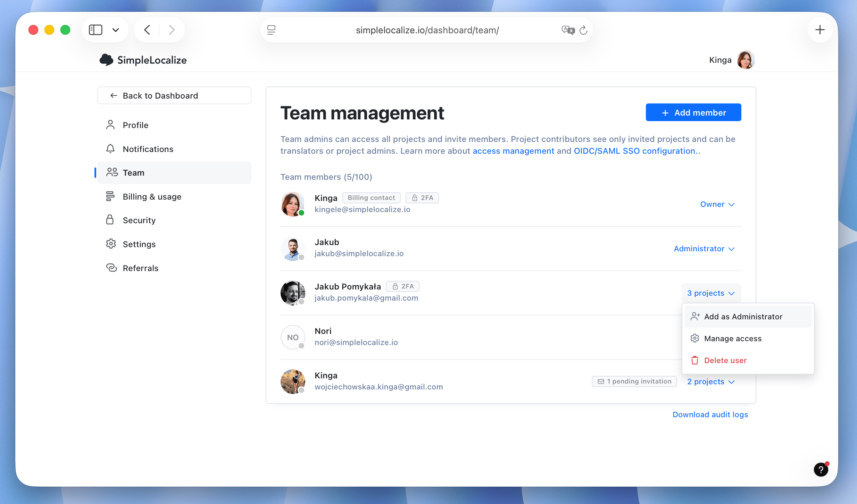Screen dimensions: 857x504
Task: Click the 1 pending invitation envelope badge
Action: (634, 381)
